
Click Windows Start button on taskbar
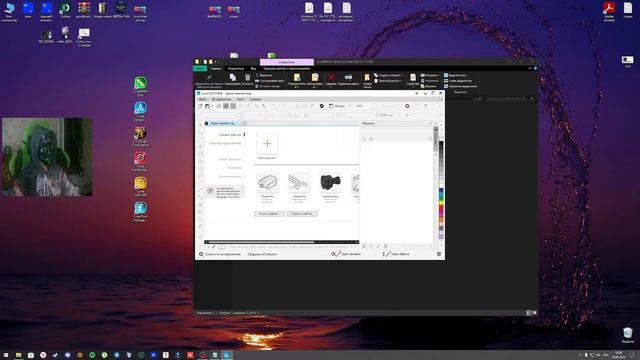pos(6,355)
